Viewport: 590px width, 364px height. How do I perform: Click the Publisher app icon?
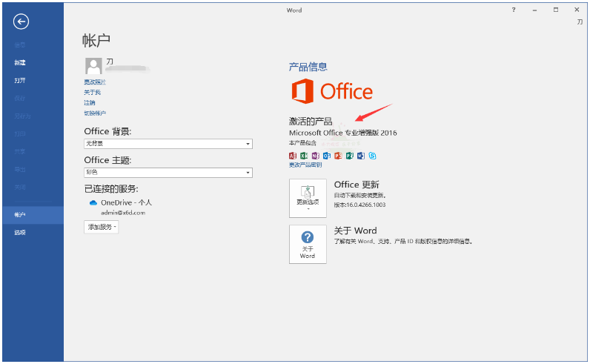[x=350, y=156]
